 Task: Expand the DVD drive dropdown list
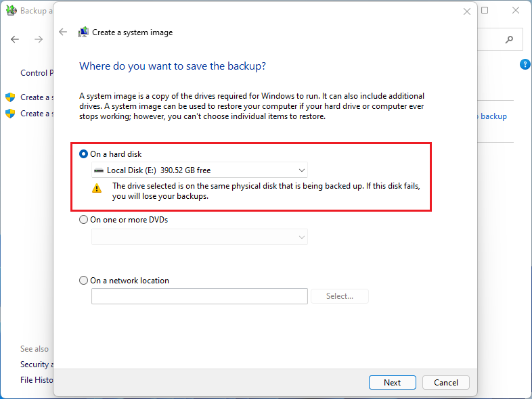[x=200, y=237]
